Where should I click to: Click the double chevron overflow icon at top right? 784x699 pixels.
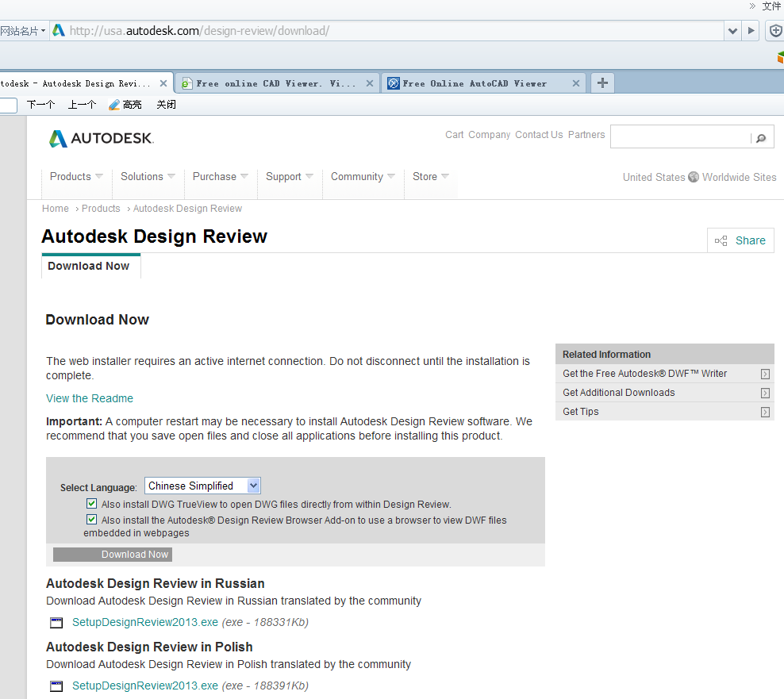(x=752, y=6)
